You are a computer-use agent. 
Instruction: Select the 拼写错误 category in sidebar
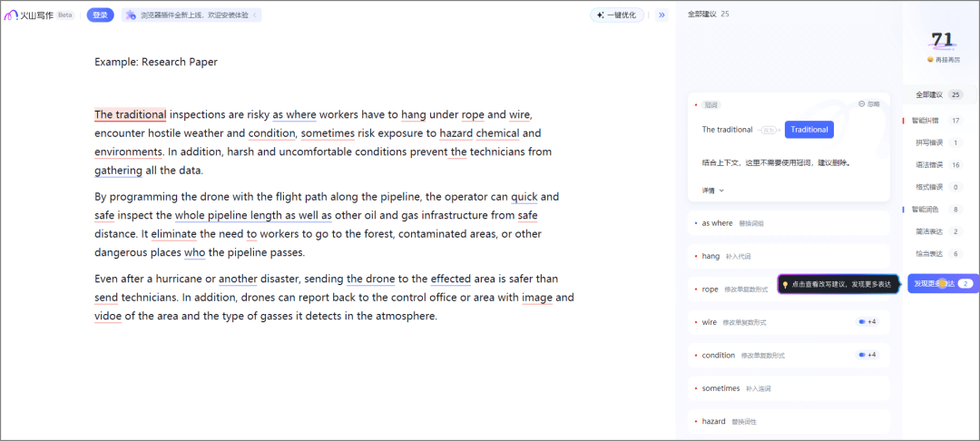click(929, 142)
